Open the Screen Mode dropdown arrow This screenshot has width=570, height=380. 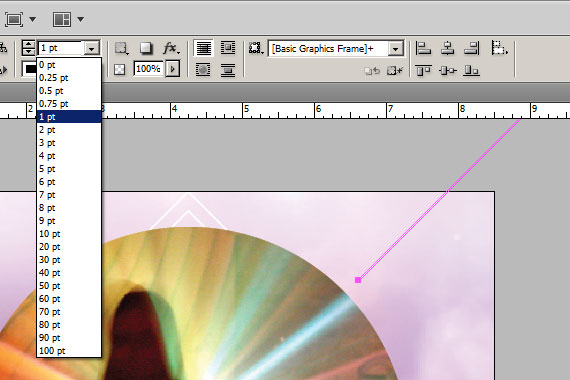tap(33, 19)
